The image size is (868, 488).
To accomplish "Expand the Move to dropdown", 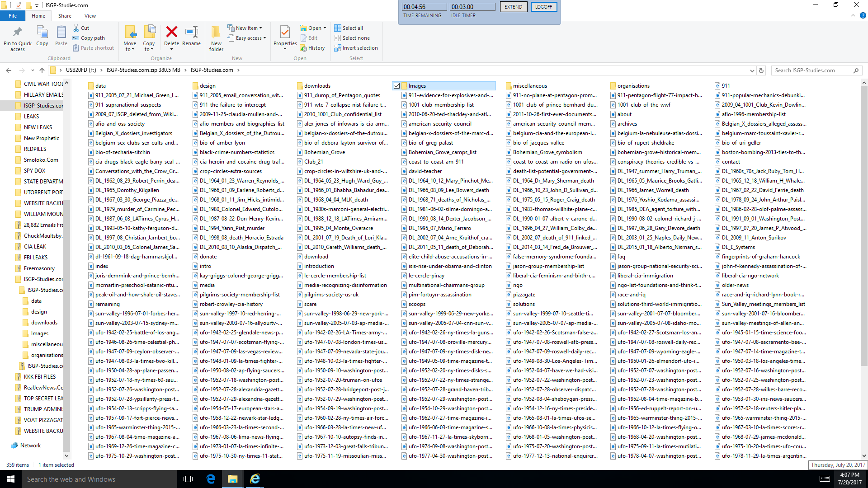I will click(x=130, y=49).
